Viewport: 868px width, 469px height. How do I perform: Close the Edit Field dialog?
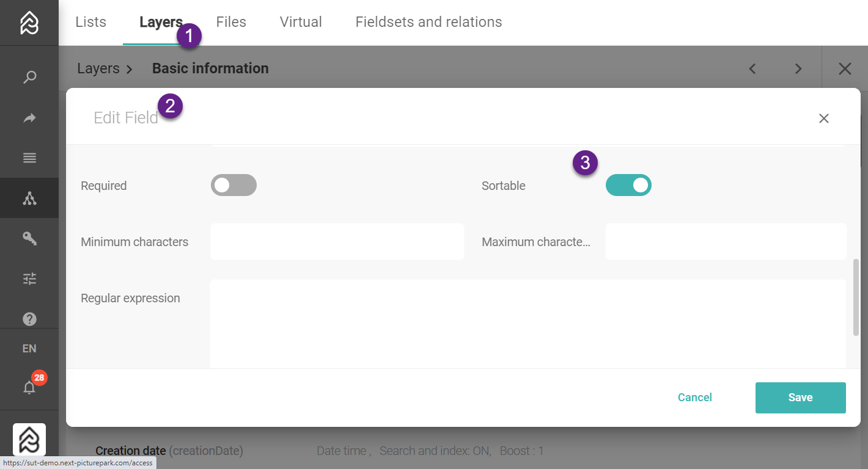824,118
